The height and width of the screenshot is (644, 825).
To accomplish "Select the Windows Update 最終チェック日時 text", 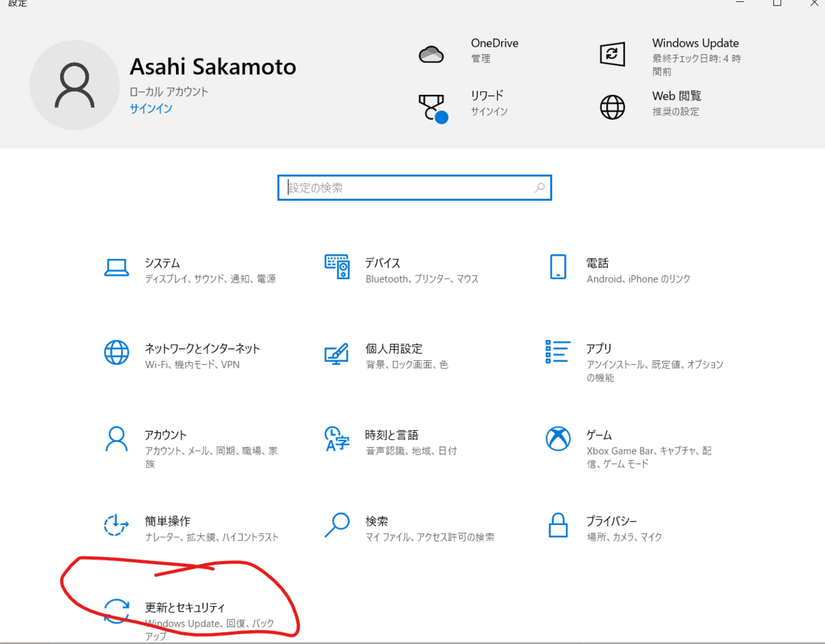I will point(696,65).
